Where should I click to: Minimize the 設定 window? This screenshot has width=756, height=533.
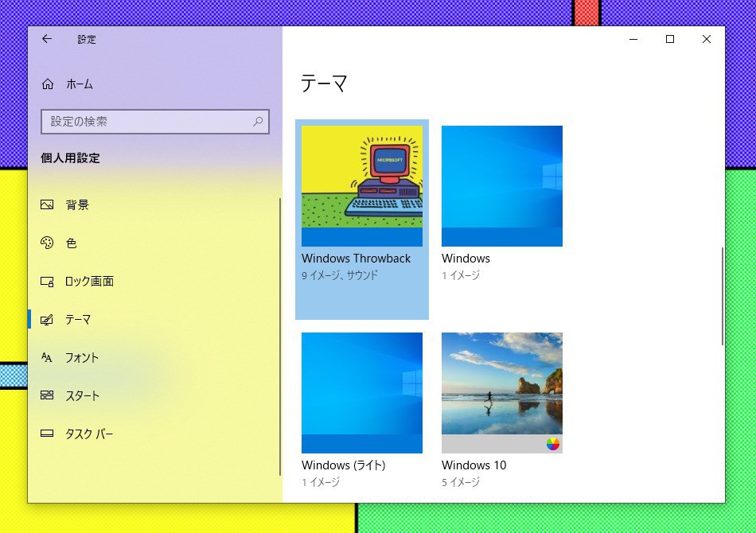(633, 39)
